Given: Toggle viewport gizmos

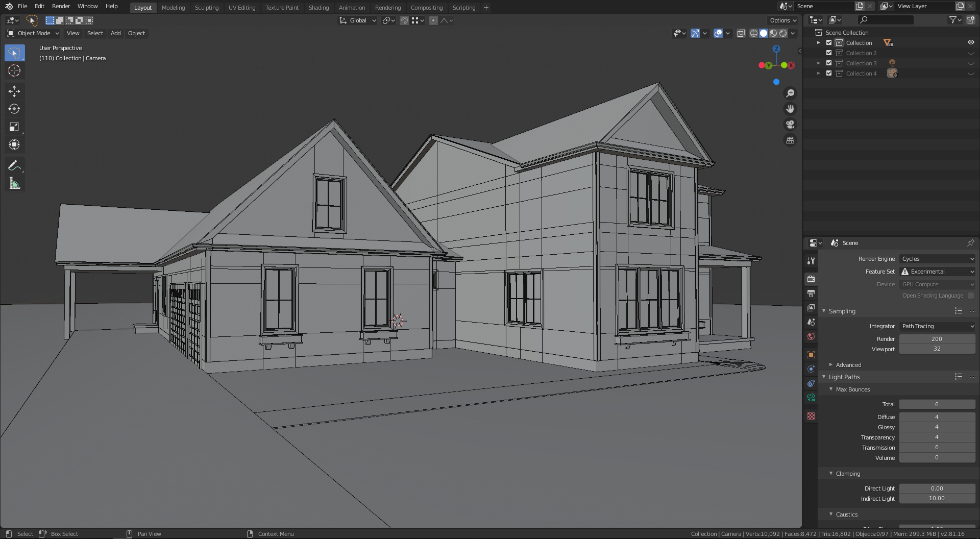Looking at the screenshot, I should 695,33.
